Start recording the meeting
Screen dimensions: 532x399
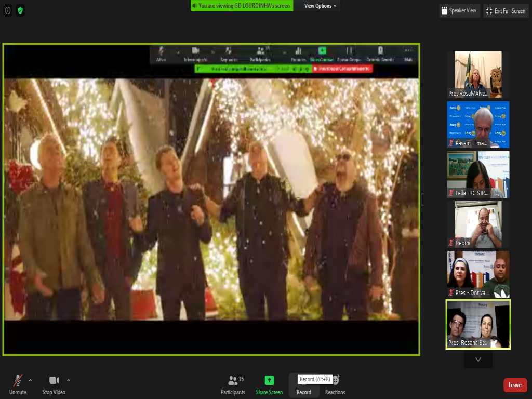tap(304, 385)
